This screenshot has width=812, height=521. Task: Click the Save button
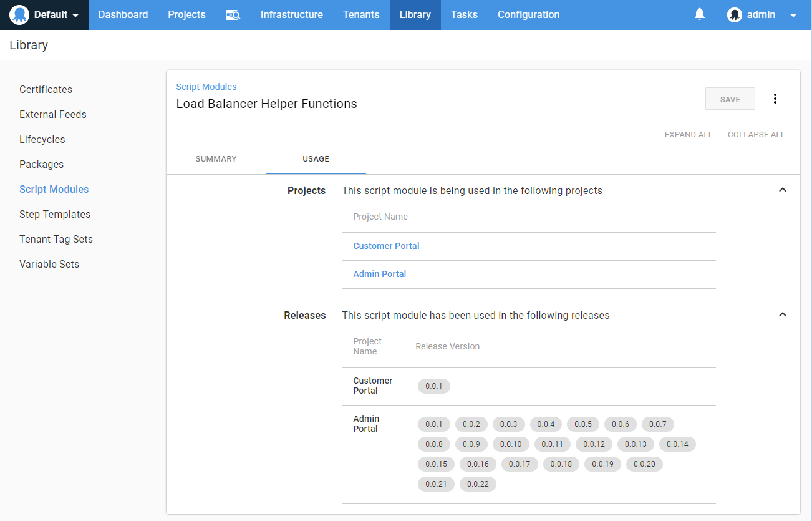point(730,98)
